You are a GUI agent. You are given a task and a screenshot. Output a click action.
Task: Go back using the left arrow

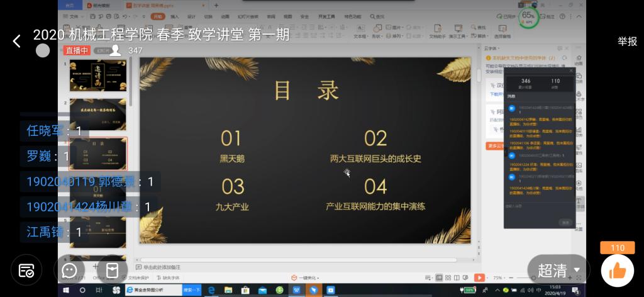16,41
